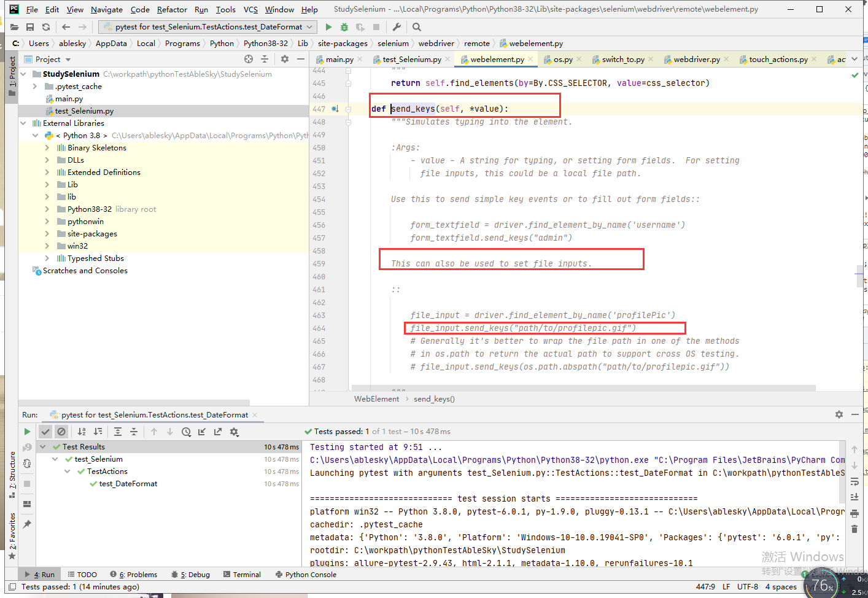Close the main.py editor tab
The height and width of the screenshot is (598, 868).
(360, 60)
